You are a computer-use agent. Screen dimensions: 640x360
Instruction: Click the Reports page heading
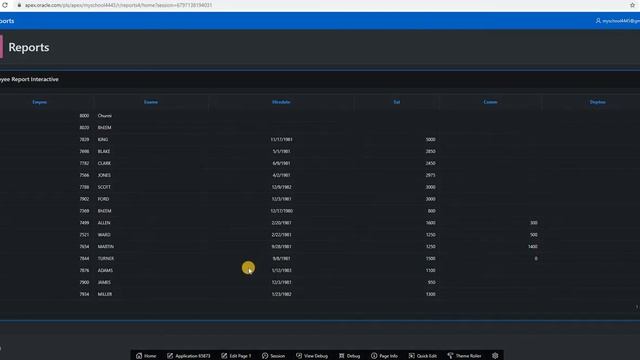[x=29, y=47]
